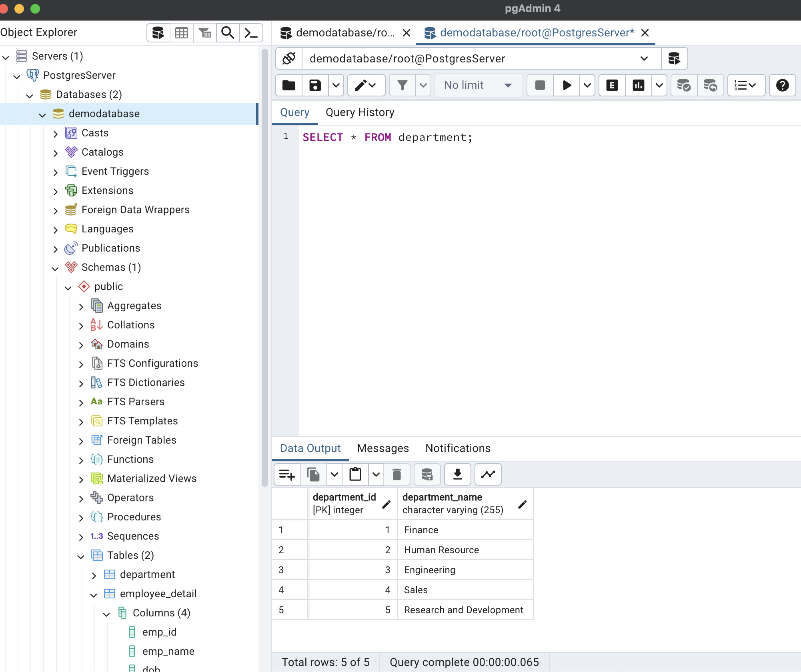The height and width of the screenshot is (672, 801).
Task: Click the Add Row icon in Data Output
Action: (x=287, y=475)
